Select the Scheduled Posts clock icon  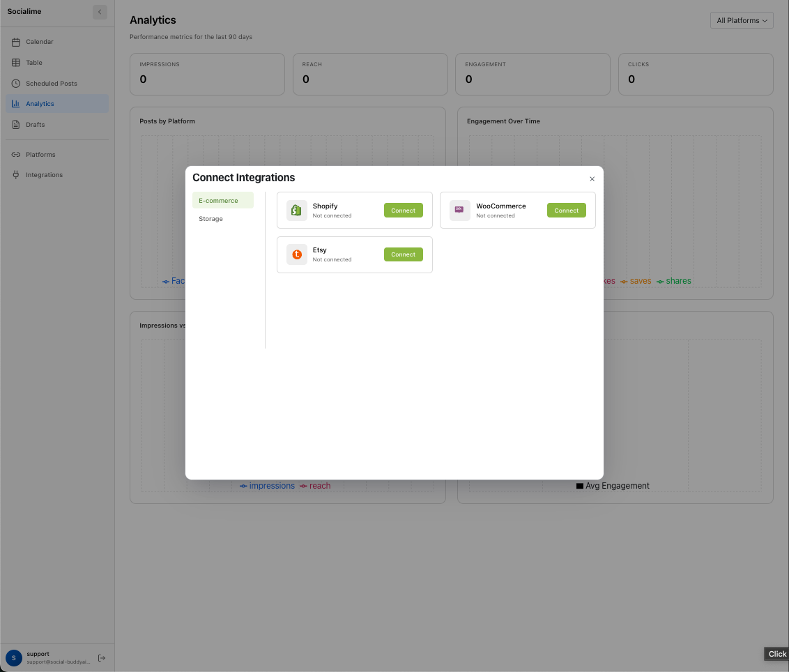click(x=15, y=83)
